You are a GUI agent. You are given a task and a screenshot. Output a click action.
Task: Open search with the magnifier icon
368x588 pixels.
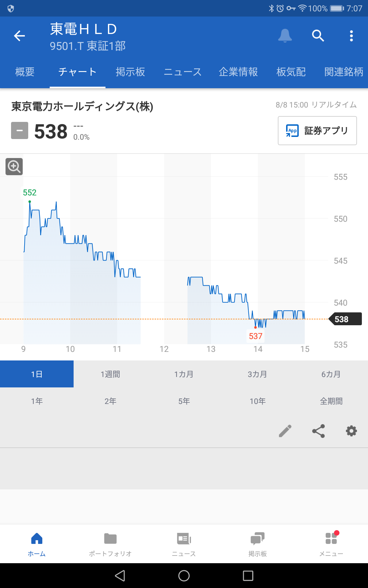318,36
